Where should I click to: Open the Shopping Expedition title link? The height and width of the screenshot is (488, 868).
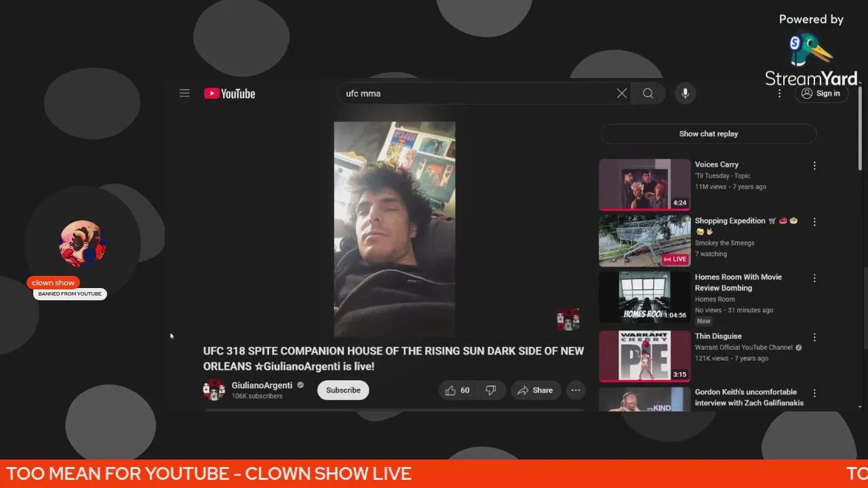[746, 226]
